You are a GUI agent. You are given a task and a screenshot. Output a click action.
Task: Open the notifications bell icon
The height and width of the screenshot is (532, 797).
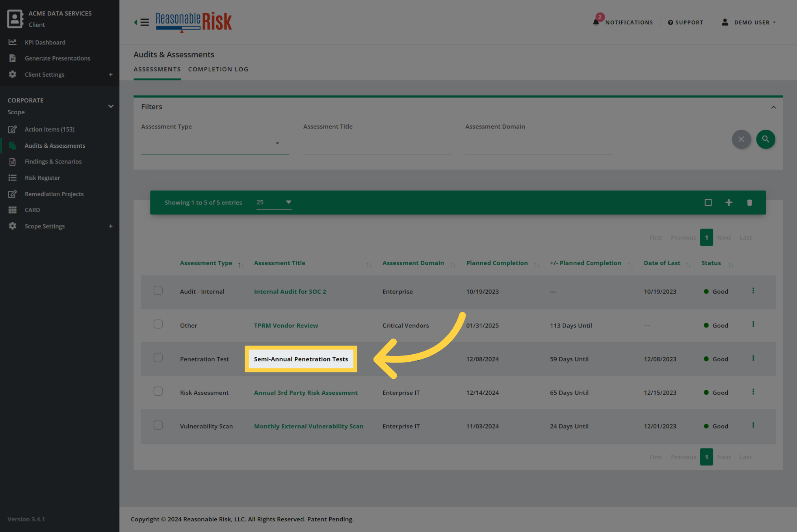pos(596,22)
